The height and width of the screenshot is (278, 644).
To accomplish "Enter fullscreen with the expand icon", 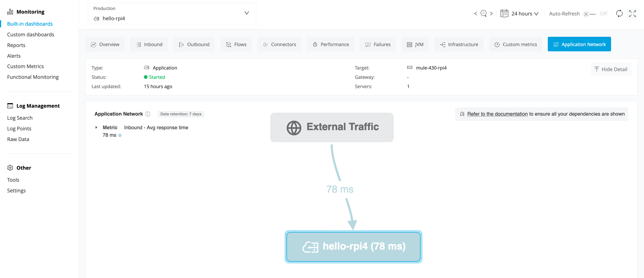I will tap(632, 14).
